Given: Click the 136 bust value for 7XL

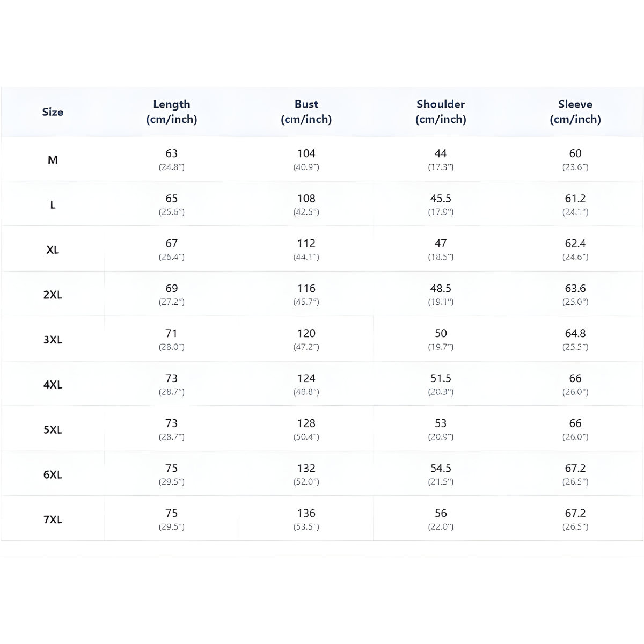Looking at the screenshot, I should [306, 514].
